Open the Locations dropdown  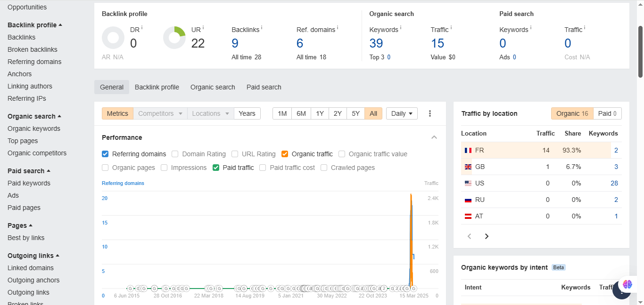(x=210, y=113)
